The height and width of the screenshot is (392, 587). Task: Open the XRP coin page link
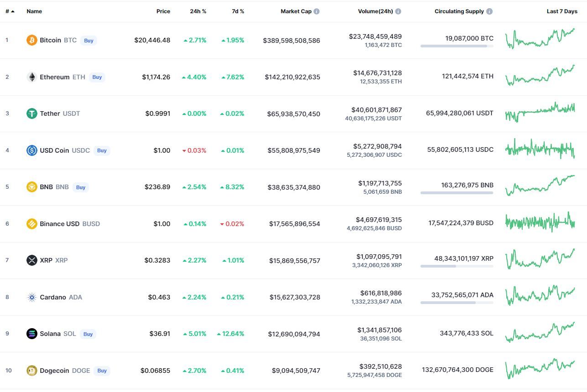54,260
